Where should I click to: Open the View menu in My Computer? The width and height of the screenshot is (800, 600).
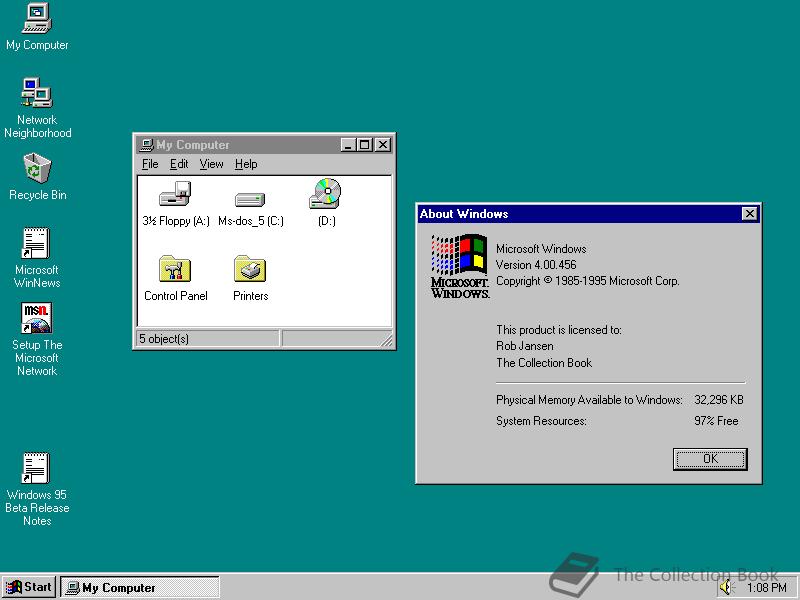211,164
